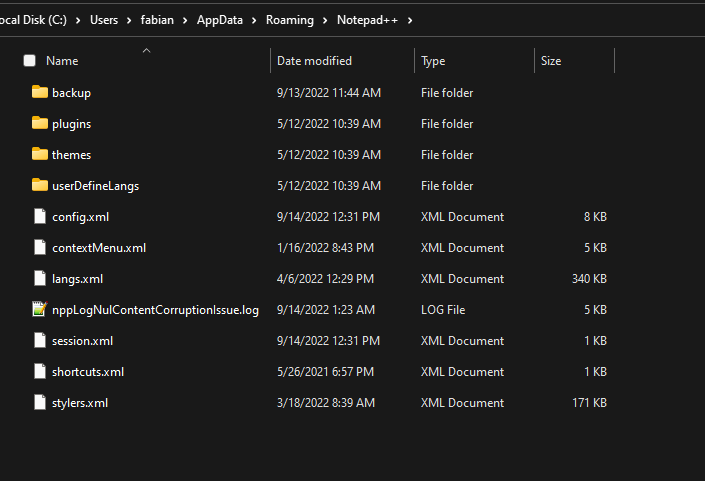Select contextMenu.xml file name

tap(99, 248)
